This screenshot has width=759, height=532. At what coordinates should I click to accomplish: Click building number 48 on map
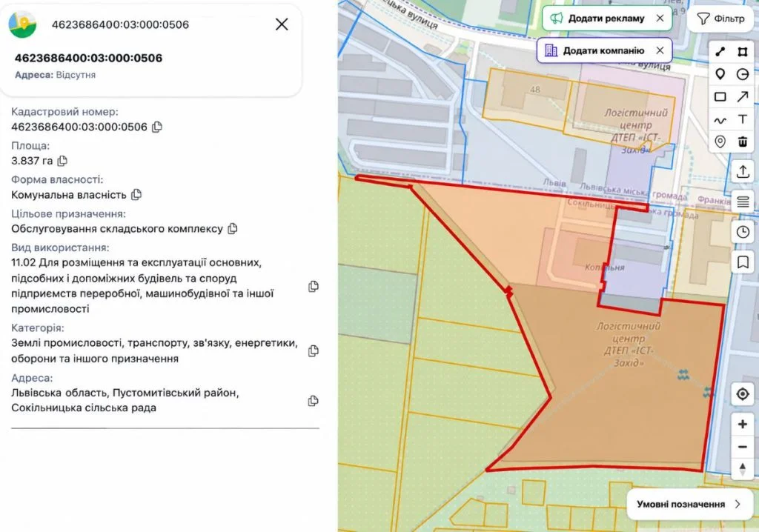pos(535,90)
